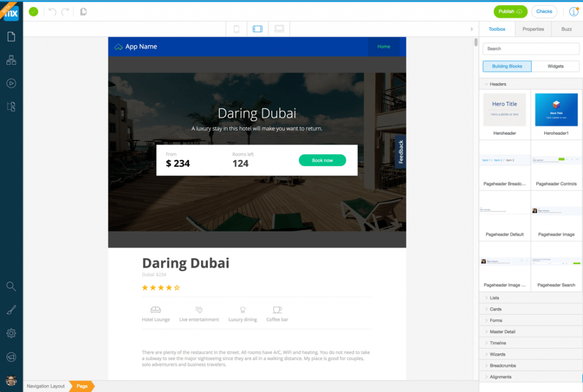Open the Settings gear icon in sidebar
Viewport: 583px width, 392px height.
(11, 333)
